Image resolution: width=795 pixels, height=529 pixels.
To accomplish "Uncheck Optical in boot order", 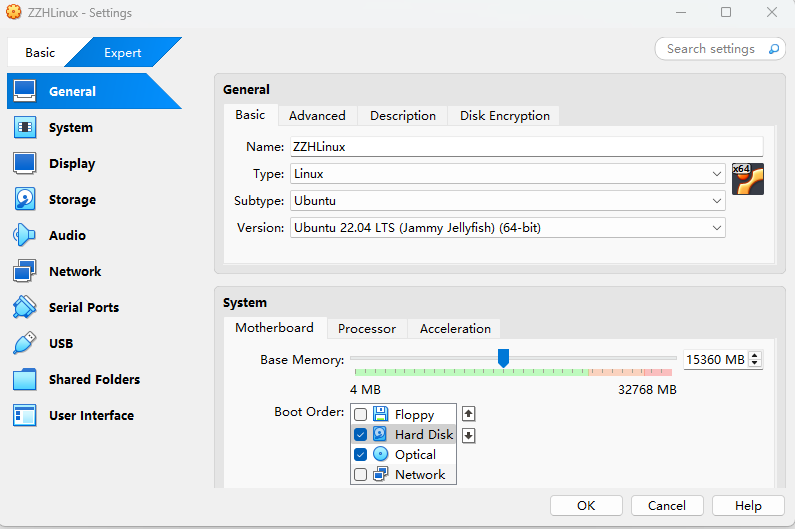I will tap(360, 454).
